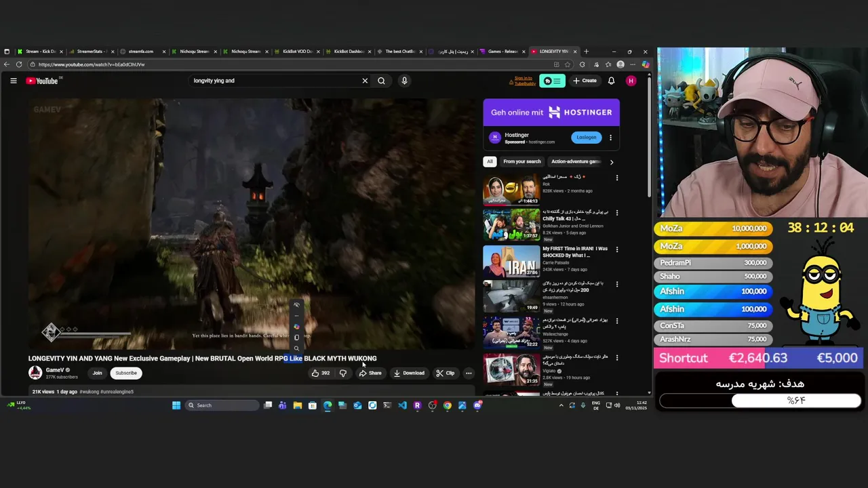Image resolution: width=868 pixels, height=488 pixels.
Task: Open options for the Hostinger ad
Action: point(610,138)
